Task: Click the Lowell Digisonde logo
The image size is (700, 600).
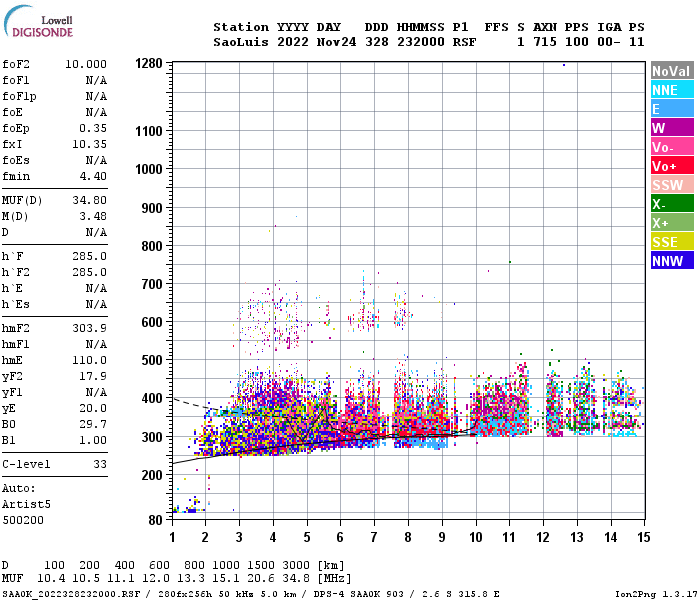Action: point(38,22)
